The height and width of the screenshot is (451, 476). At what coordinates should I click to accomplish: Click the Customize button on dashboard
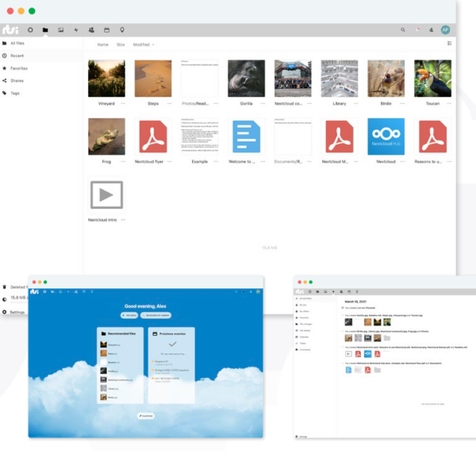coord(145,415)
